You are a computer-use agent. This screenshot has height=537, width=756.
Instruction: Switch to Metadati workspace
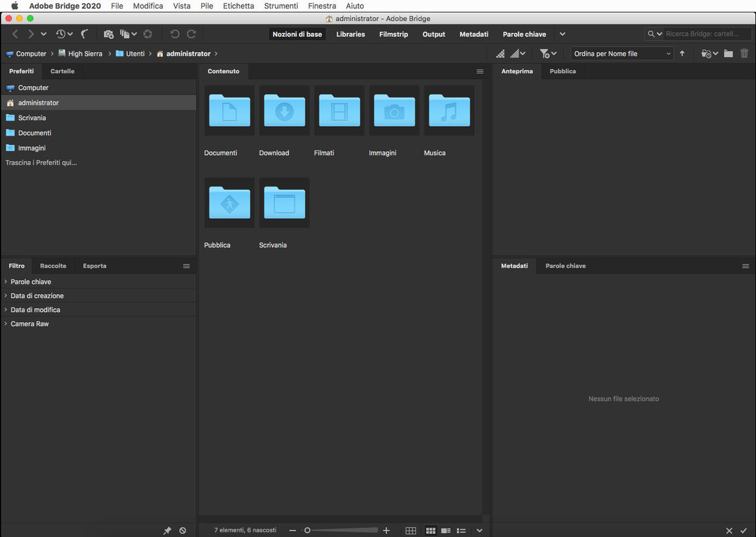[x=474, y=34]
